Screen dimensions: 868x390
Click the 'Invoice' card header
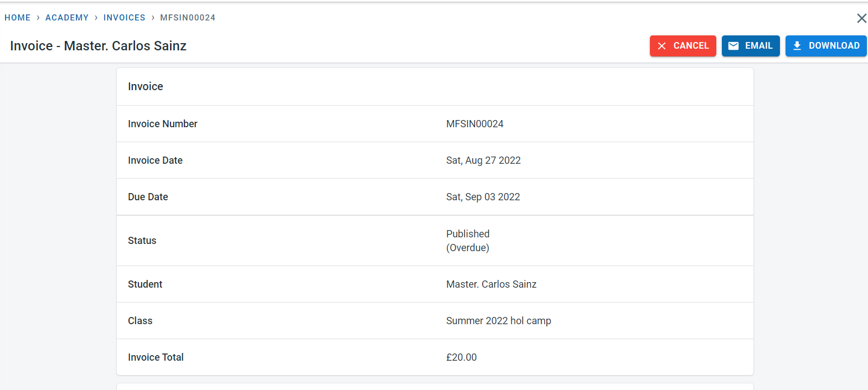pyautogui.click(x=146, y=86)
